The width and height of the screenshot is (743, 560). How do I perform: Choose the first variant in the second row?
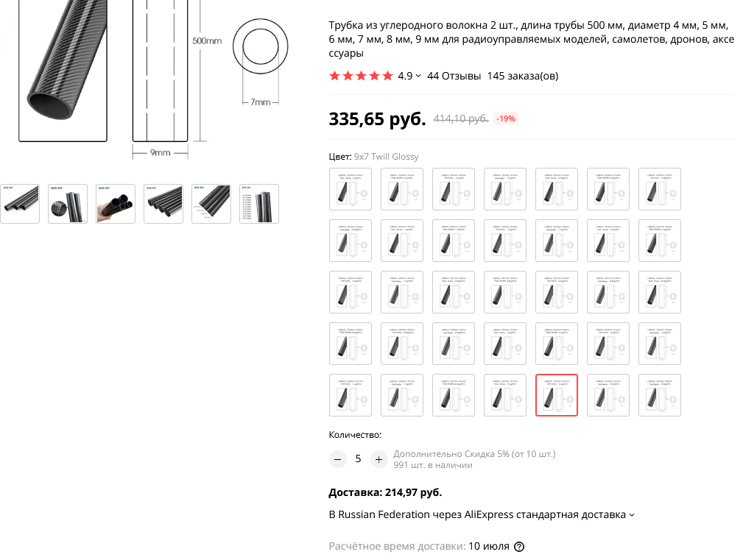point(351,241)
